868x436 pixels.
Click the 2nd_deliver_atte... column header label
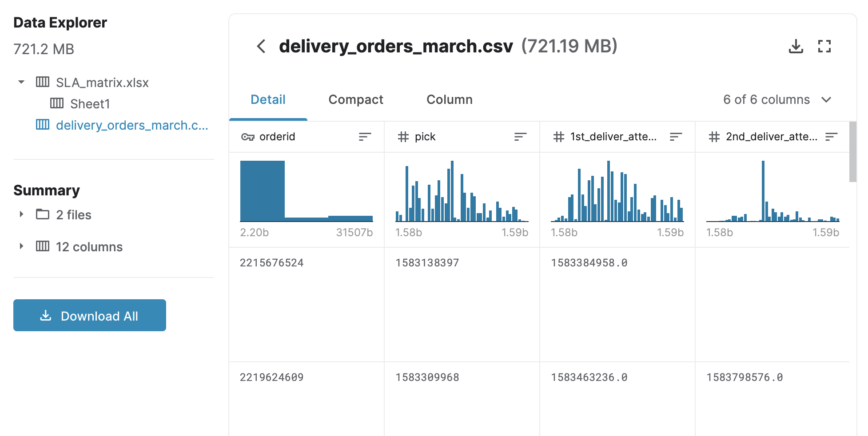tap(772, 137)
